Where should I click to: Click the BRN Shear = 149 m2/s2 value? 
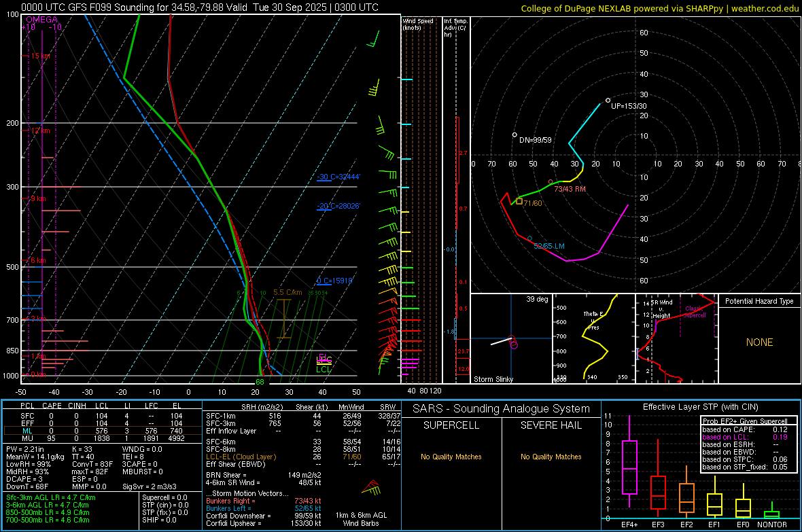click(264, 475)
